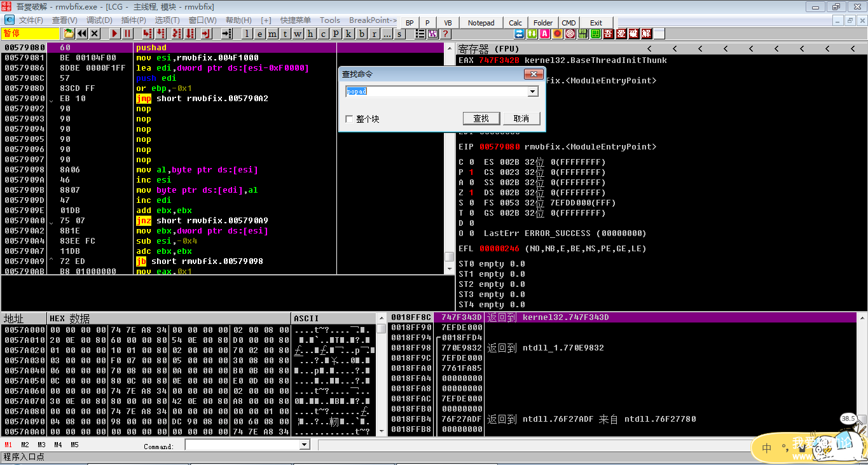Open the 调试(D) debug menu

point(99,20)
